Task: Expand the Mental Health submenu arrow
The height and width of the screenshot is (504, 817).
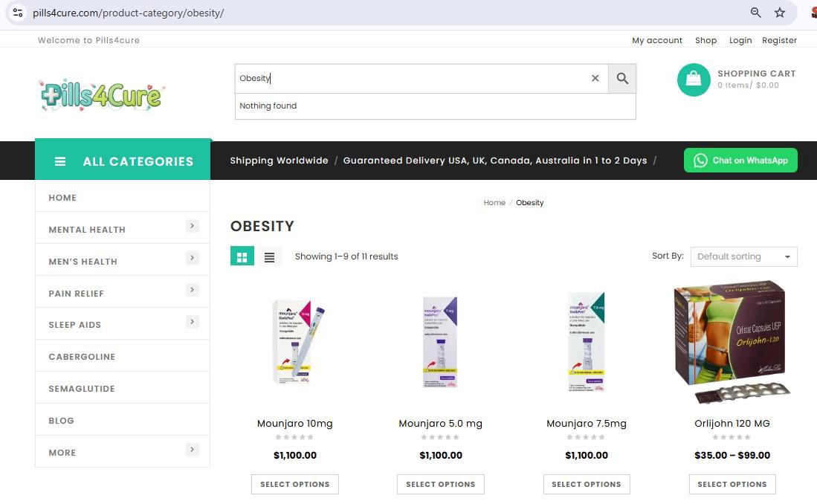Action: pos(192,226)
